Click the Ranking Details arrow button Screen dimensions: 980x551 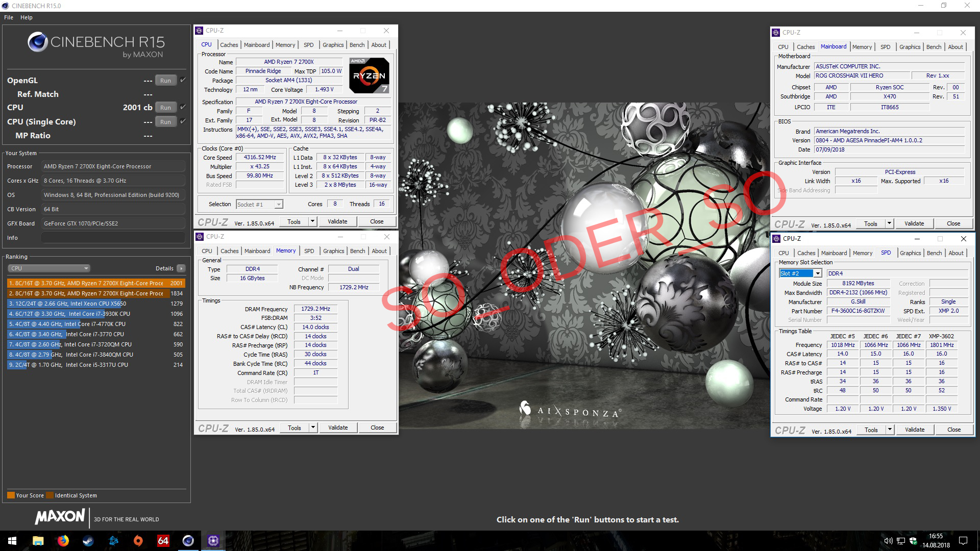pyautogui.click(x=181, y=268)
